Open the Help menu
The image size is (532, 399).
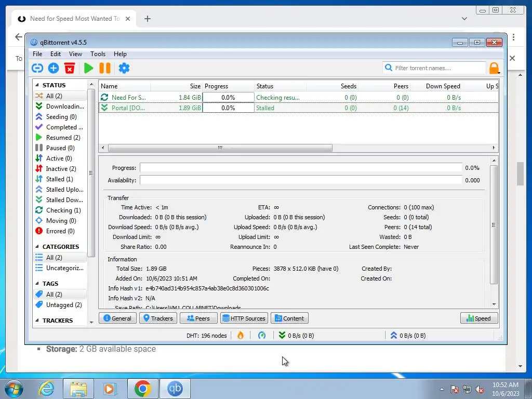pyautogui.click(x=120, y=54)
